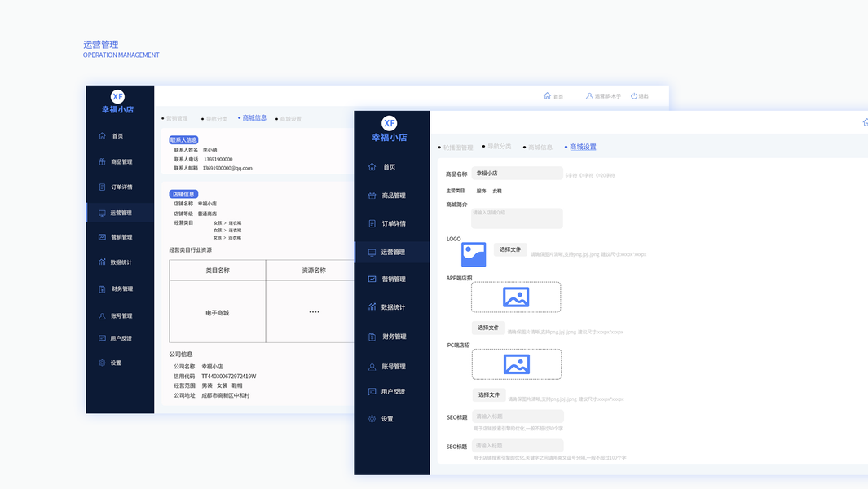Click the 退出 power icon in header
The image size is (868, 489).
pyautogui.click(x=634, y=96)
